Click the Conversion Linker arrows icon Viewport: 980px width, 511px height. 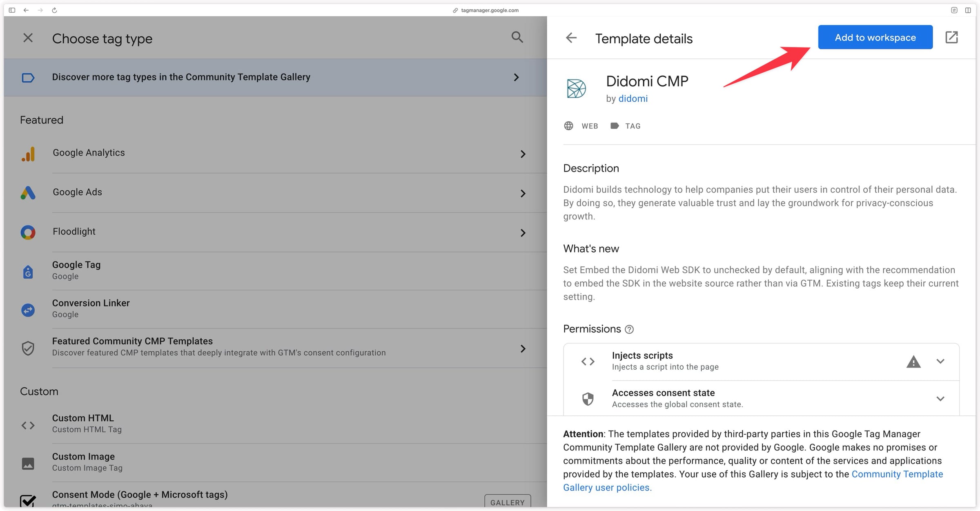[x=28, y=310]
